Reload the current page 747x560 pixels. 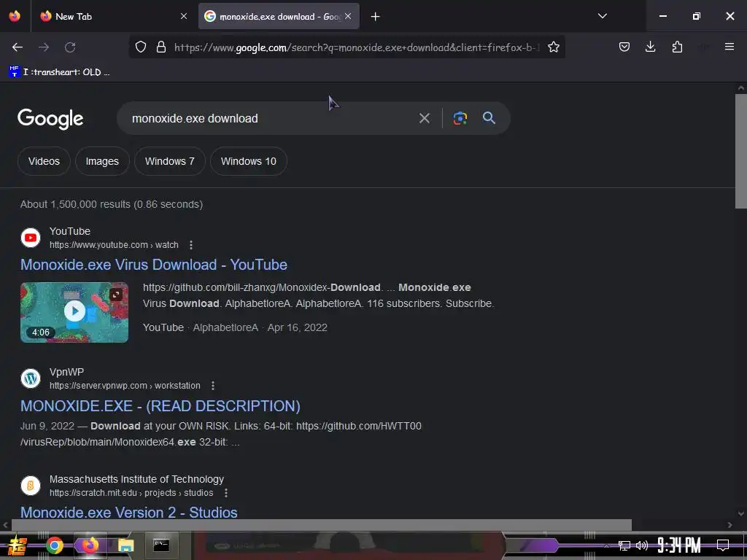(x=70, y=47)
